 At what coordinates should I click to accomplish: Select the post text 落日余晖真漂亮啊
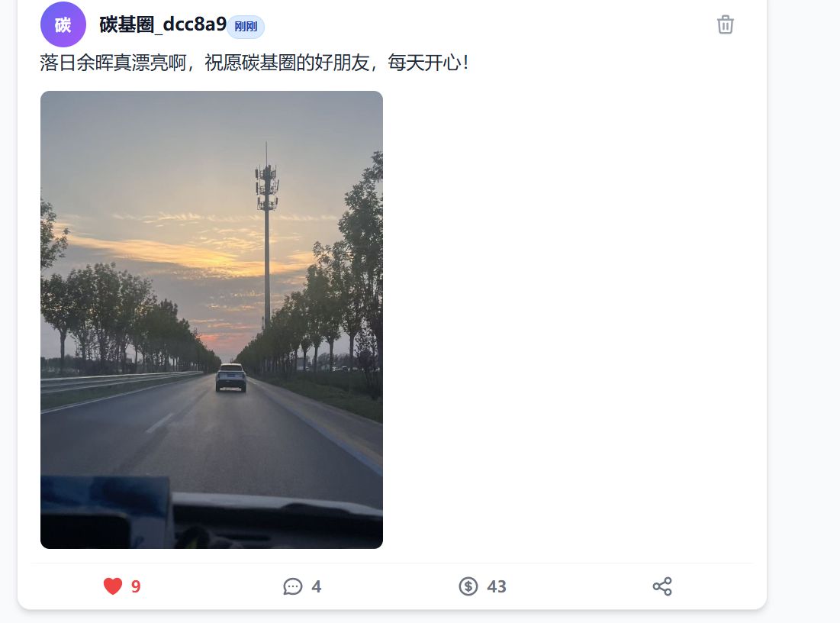pyautogui.click(x=112, y=63)
